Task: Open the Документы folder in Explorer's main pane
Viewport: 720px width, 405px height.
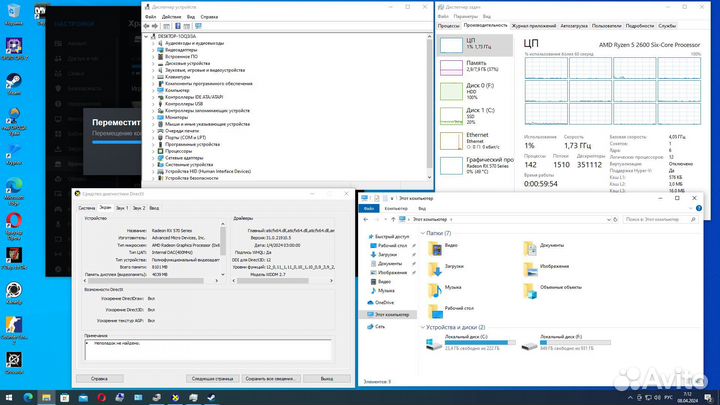Action: (x=544, y=248)
